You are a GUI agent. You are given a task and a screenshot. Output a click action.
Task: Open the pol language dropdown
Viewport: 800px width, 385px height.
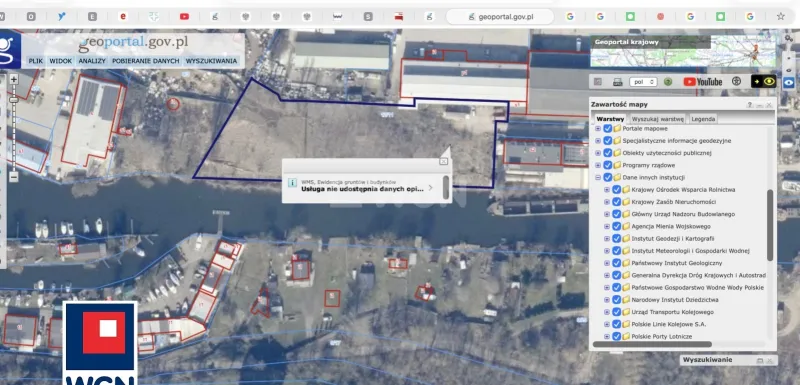643,82
